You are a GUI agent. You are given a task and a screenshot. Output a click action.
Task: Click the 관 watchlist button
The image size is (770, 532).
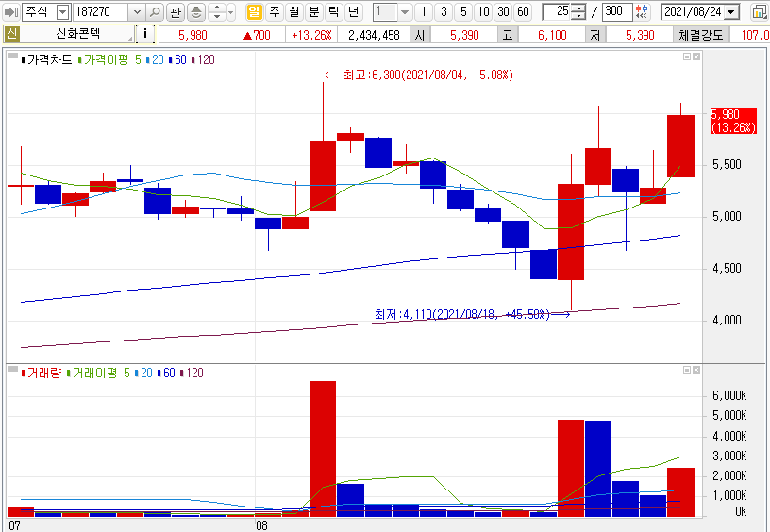(175, 11)
